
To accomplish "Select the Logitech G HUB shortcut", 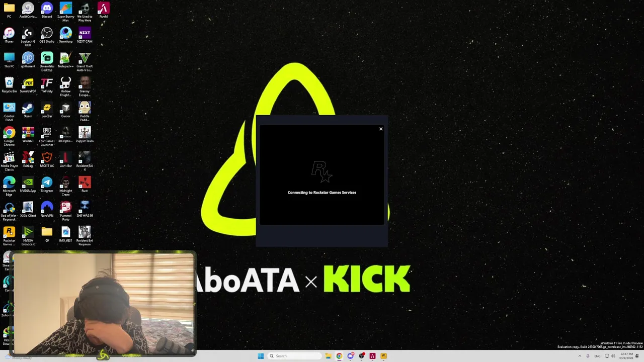I will (28, 37).
